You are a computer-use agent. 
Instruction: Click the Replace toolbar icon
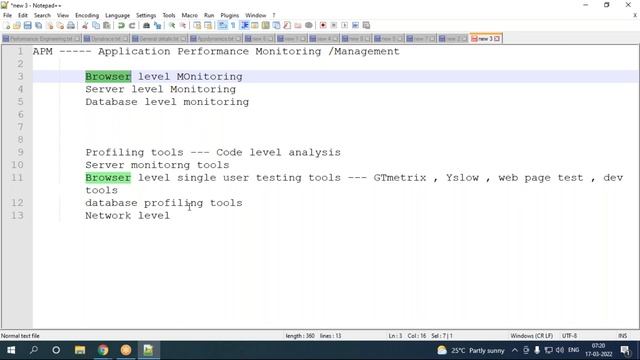[x=157, y=25]
